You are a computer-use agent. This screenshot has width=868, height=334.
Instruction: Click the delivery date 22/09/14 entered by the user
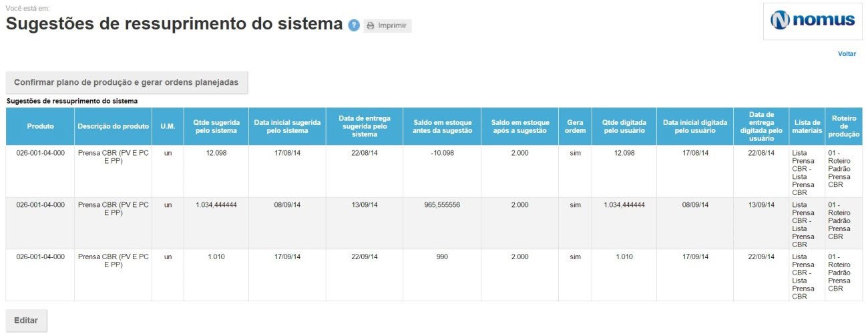coord(761,257)
